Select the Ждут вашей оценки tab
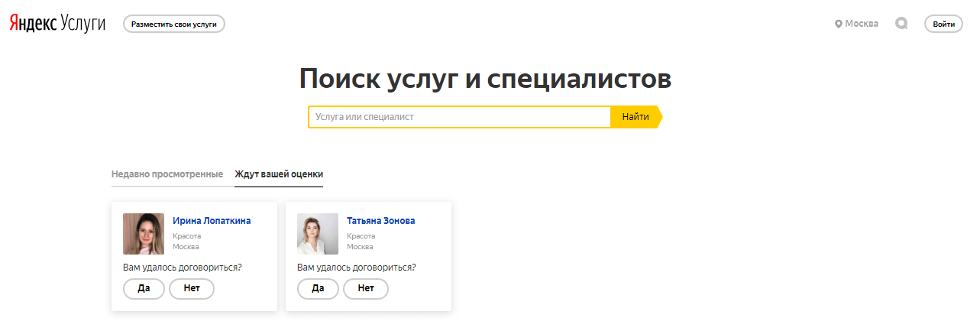This screenshot has height=331, width=980. [279, 174]
